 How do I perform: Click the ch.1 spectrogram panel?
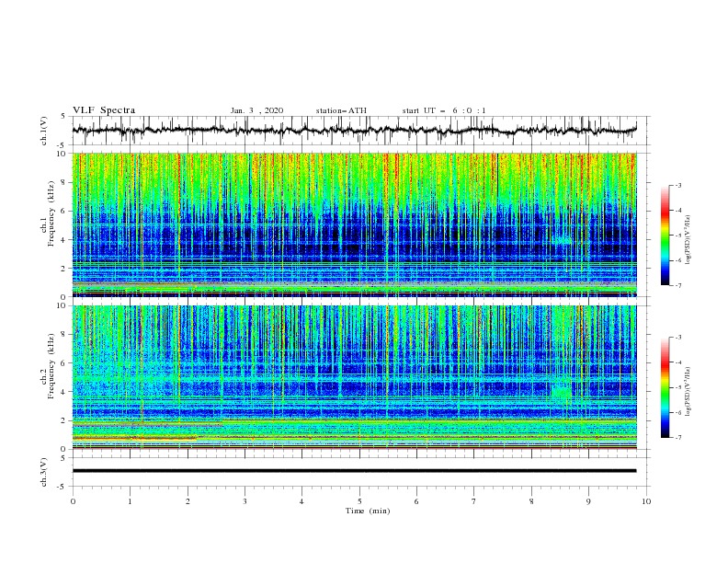pos(354,224)
